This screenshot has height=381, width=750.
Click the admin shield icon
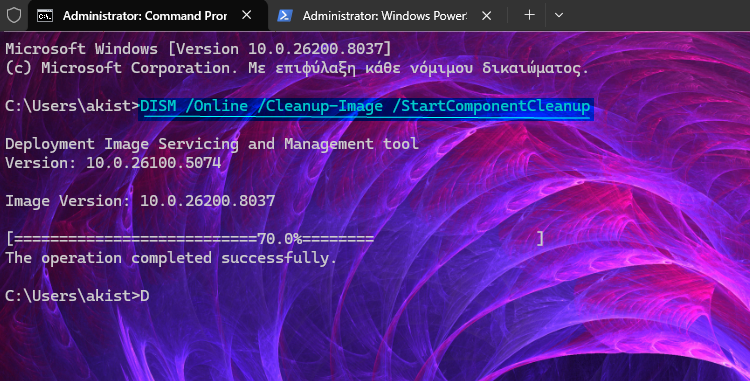point(14,15)
